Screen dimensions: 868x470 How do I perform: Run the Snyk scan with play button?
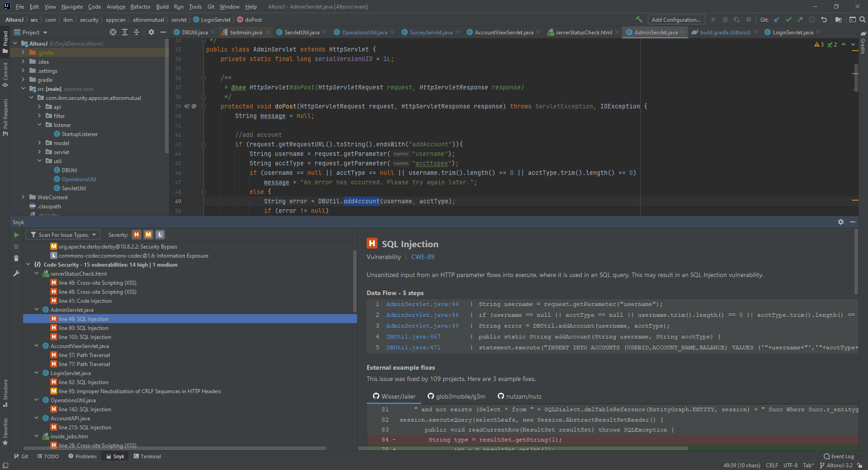tap(16, 235)
